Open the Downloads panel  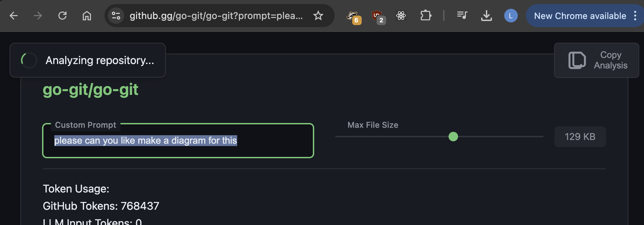coord(487,16)
